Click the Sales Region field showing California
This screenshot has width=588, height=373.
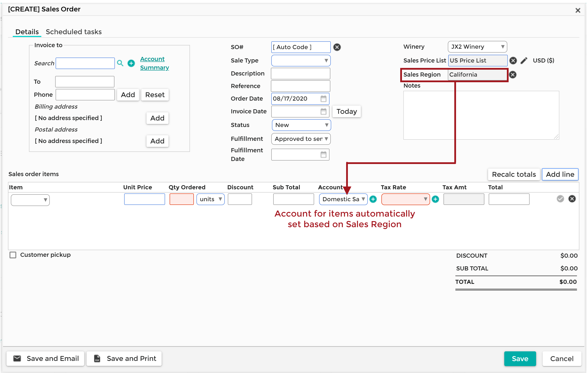coord(477,75)
